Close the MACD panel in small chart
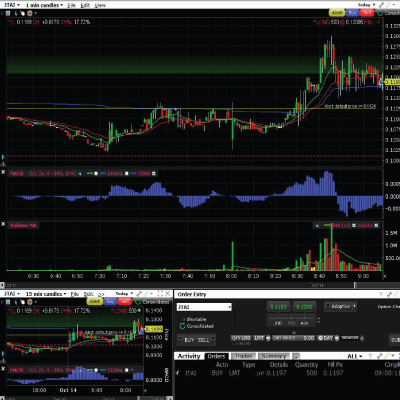The width and height of the screenshot is (400, 400). pos(3,368)
